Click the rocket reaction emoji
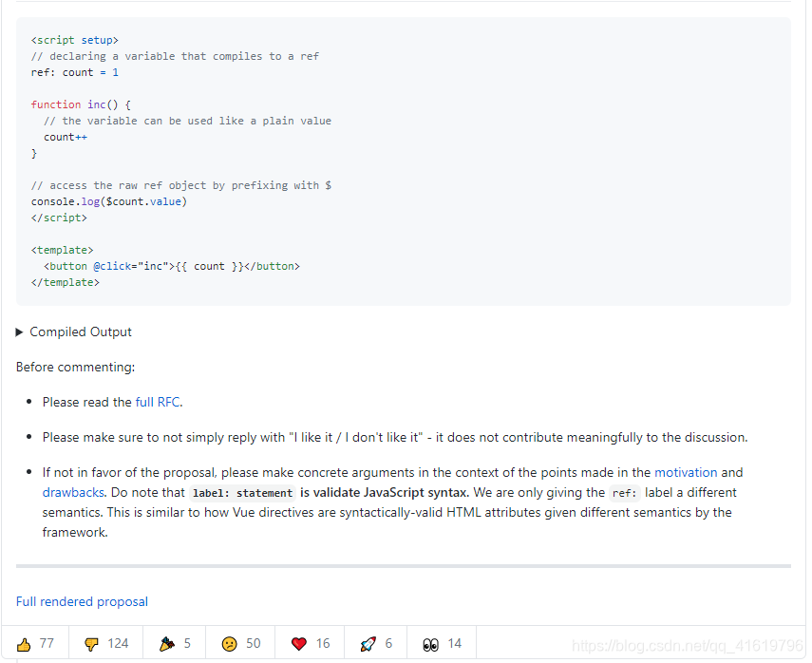Image resolution: width=812 pixels, height=663 pixels. coord(368,644)
